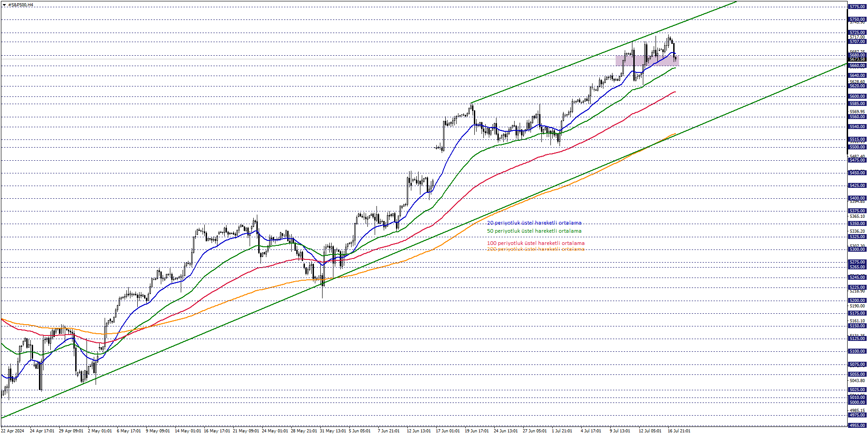This screenshot has height=436, width=868.
Task: Select the purple shaded rectangle near price highs
Action: (647, 60)
